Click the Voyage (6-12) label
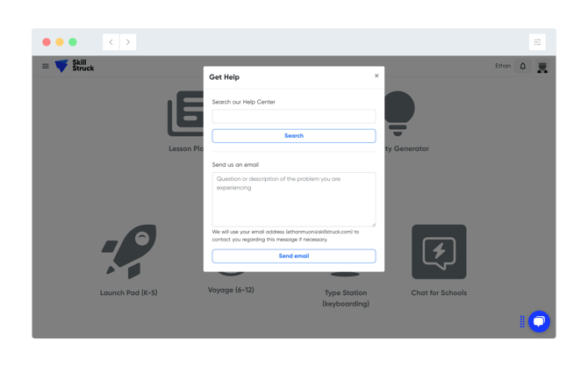 coord(231,290)
